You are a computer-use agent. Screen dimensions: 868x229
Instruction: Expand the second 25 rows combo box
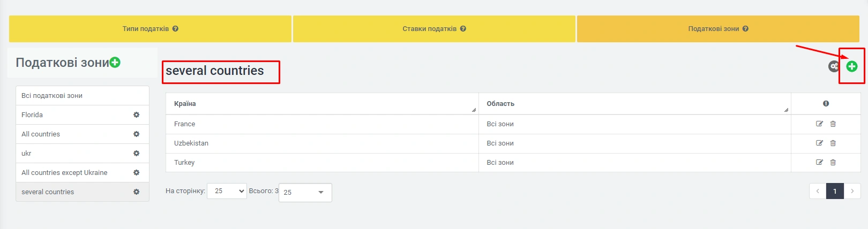[305, 193]
